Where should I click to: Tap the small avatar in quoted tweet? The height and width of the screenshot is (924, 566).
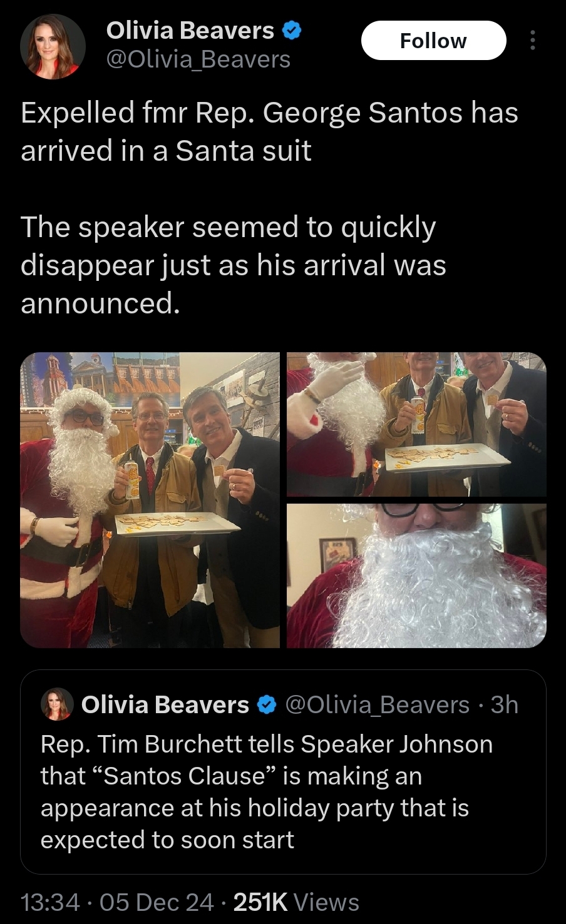coord(57,704)
